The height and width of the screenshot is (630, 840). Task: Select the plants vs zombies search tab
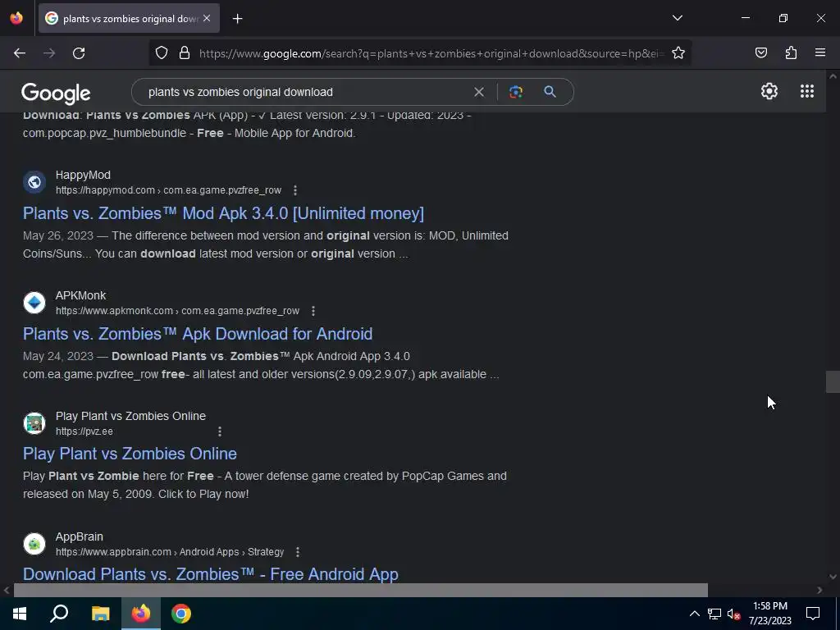point(129,18)
